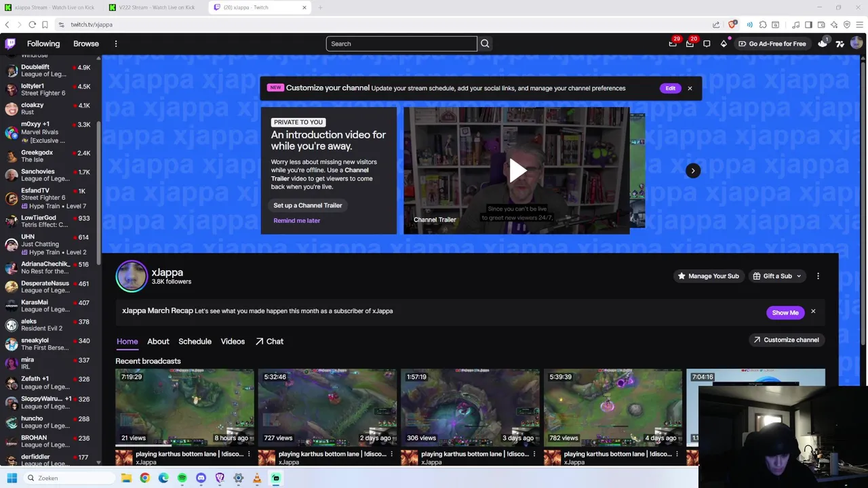Open channel more options three dots
The height and width of the screenshot is (488, 868).
tap(818, 277)
